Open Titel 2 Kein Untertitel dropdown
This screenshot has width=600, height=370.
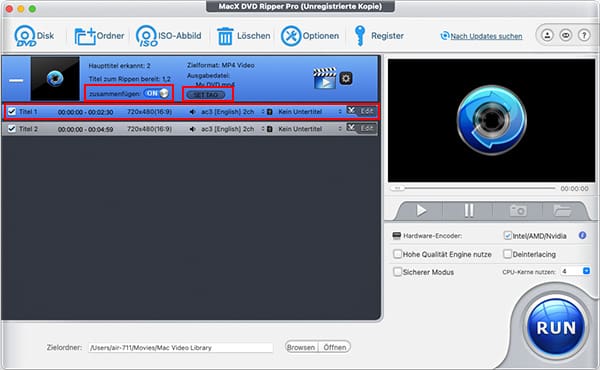pos(310,129)
